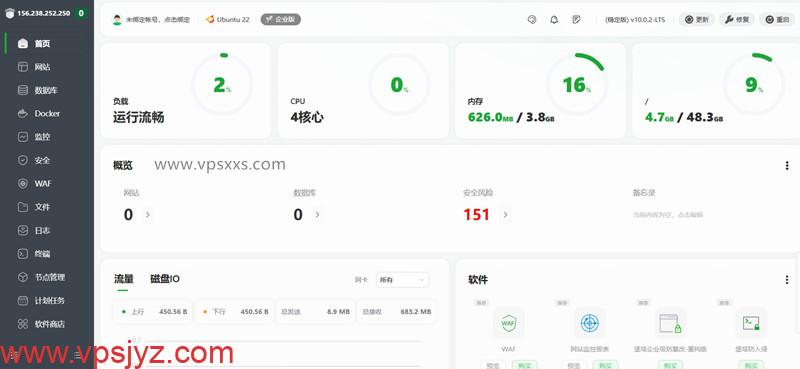Click the red 151 security risk number

click(x=477, y=215)
